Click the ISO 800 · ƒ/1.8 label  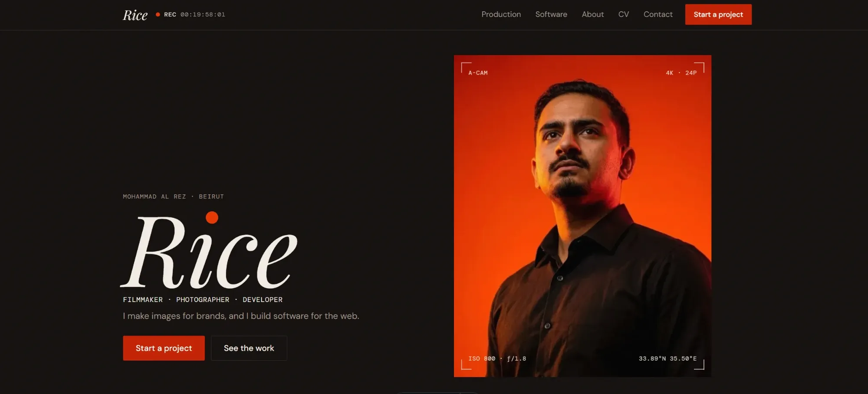point(497,358)
